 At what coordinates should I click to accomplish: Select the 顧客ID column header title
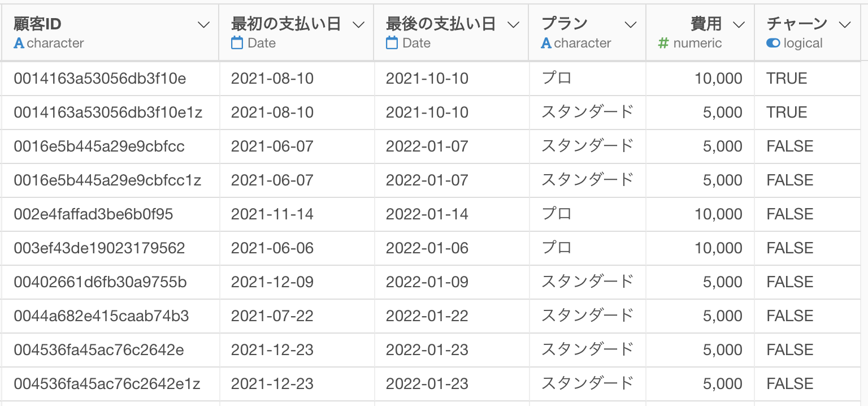pos(37,24)
